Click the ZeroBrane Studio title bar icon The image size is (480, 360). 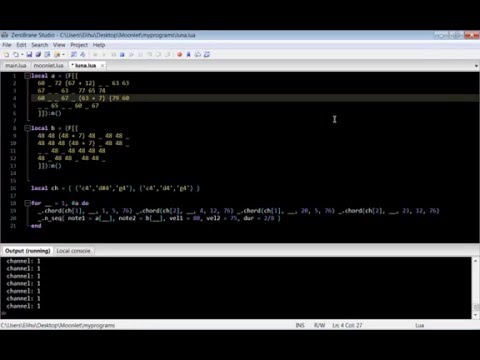[4, 35]
